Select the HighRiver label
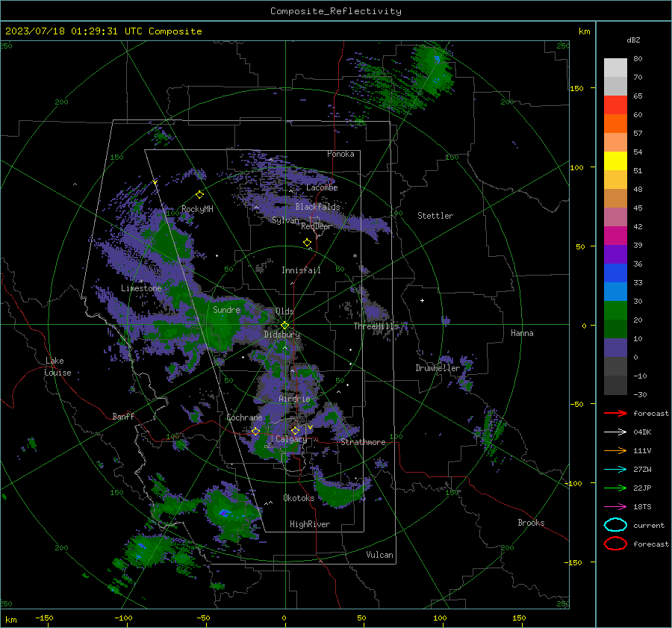672x628 pixels. [310, 524]
